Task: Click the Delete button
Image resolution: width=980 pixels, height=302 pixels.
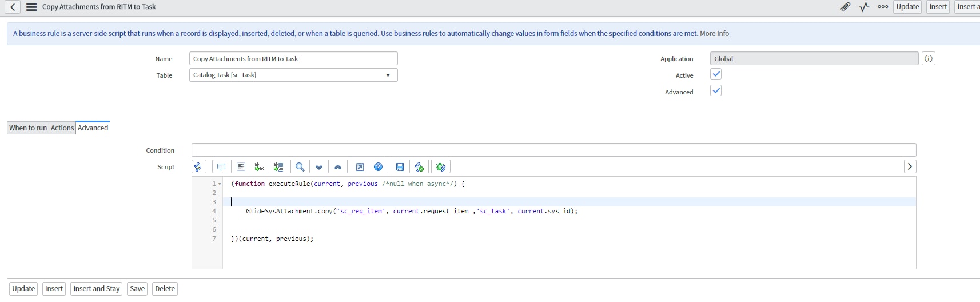Action: pyautogui.click(x=165, y=289)
